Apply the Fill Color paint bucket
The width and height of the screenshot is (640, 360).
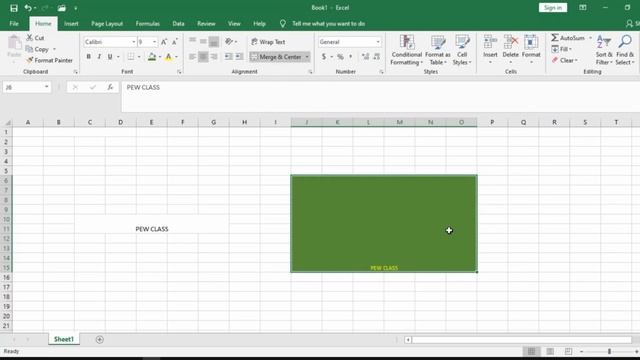[152, 57]
